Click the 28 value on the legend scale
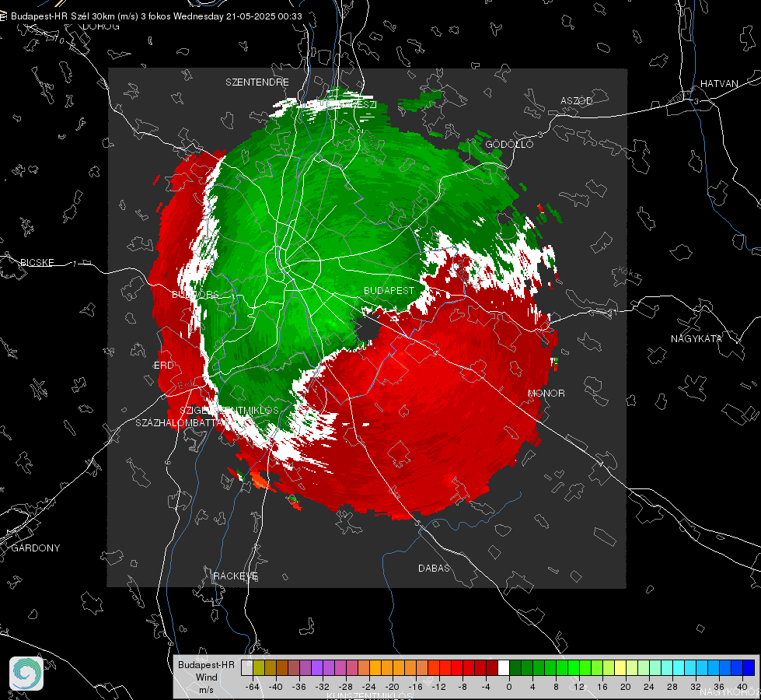 pyautogui.click(x=672, y=687)
